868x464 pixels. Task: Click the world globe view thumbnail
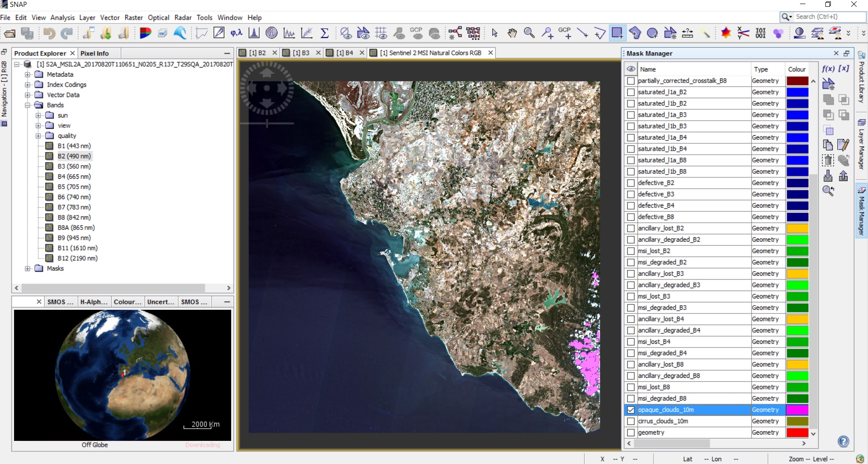click(x=122, y=375)
